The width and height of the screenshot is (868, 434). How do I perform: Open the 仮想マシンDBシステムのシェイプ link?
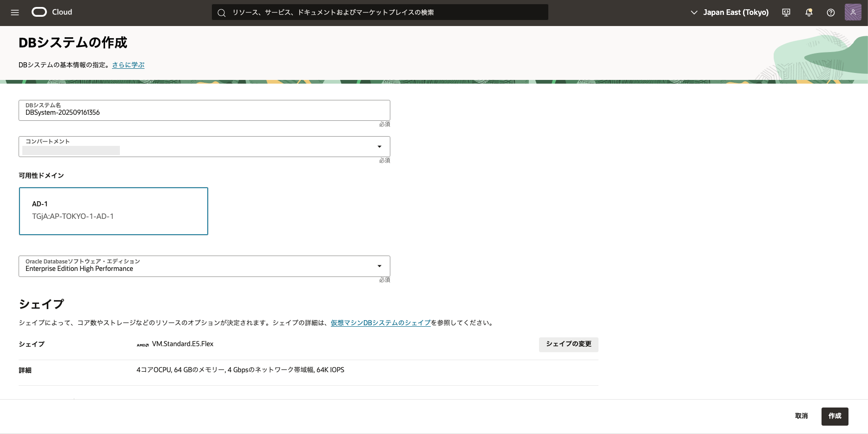[381, 323]
